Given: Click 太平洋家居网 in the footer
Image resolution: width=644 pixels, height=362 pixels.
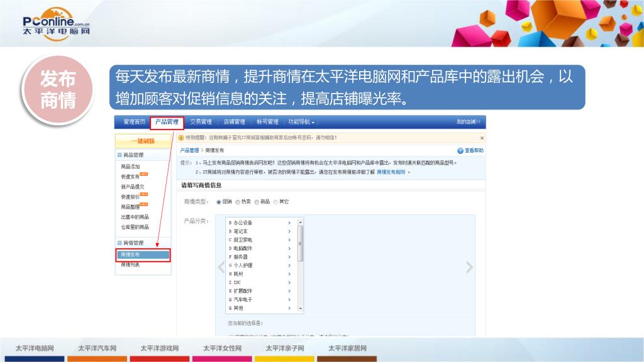Looking at the screenshot, I should click(x=347, y=348).
